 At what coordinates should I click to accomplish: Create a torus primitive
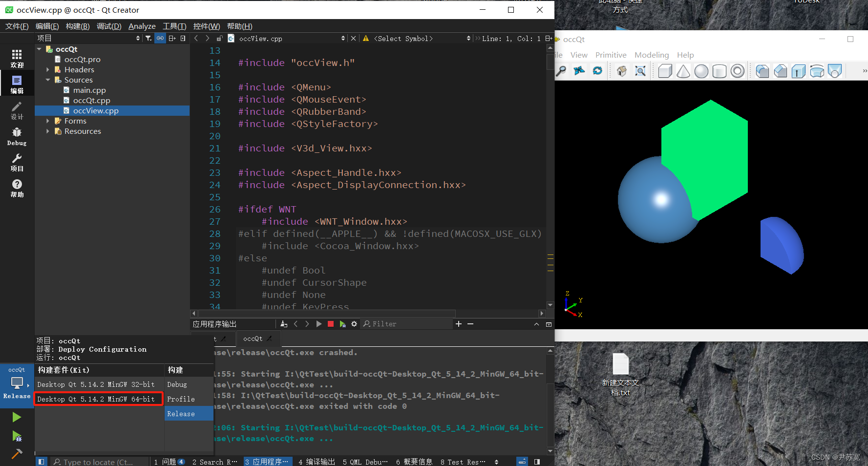tap(738, 71)
